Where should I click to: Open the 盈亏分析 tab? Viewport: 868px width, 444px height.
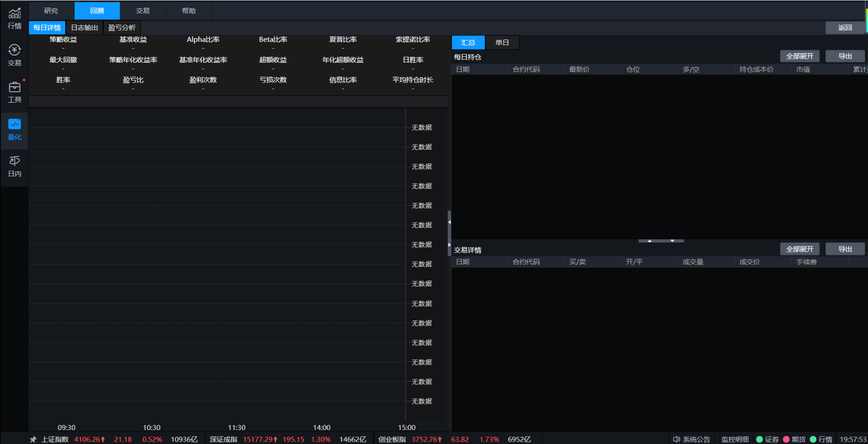(122, 28)
